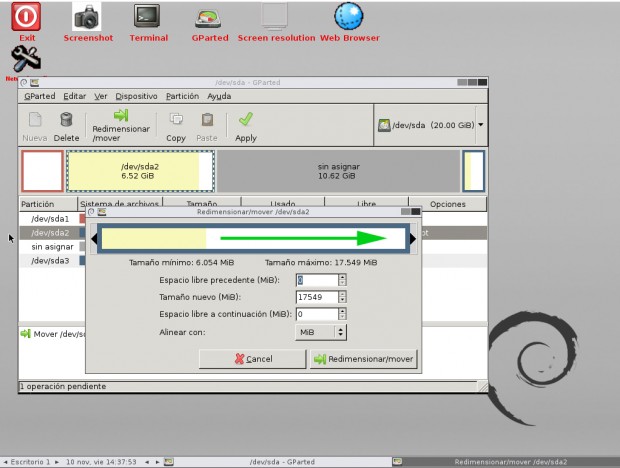Screen dimensions: 620x468
Task: Select the sin asignar 10.62 GiB block
Action: click(338, 171)
